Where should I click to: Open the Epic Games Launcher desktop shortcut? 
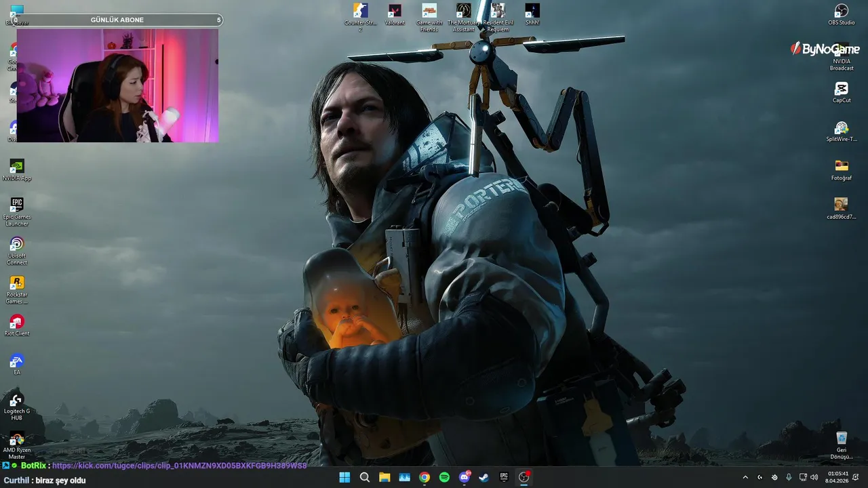pyautogui.click(x=17, y=212)
